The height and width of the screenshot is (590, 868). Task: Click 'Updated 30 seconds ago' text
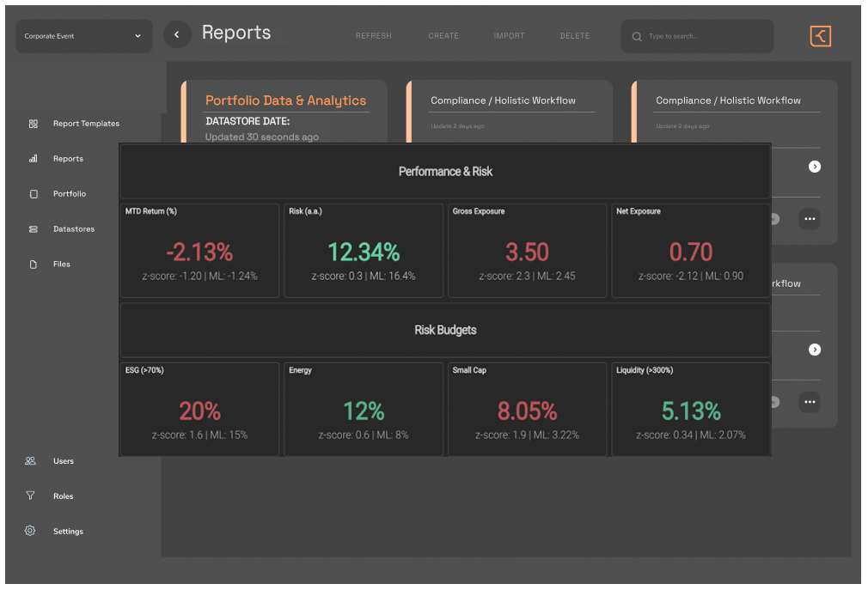click(x=262, y=137)
